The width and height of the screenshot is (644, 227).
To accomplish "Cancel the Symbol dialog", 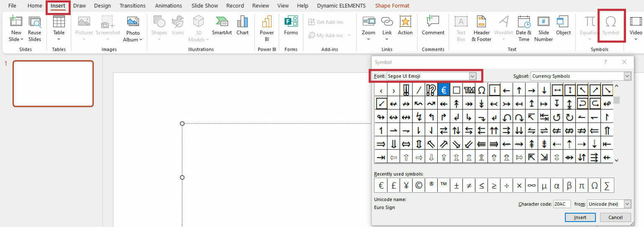I will (x=615, y=217).
